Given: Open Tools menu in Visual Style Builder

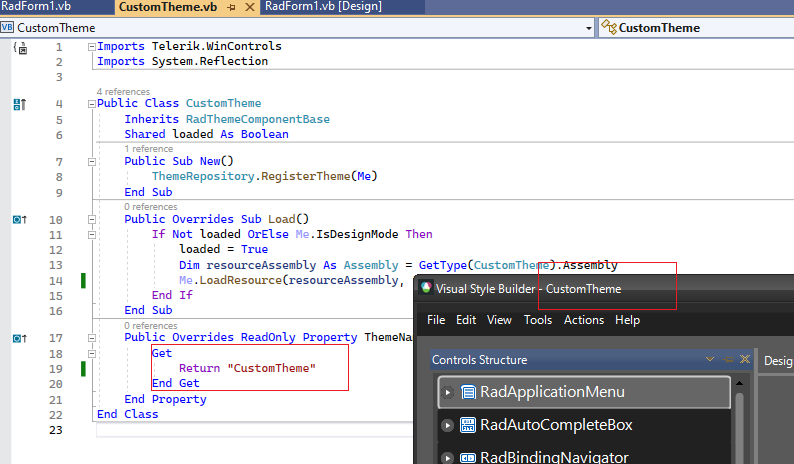Looking at the screenshot, I should (x=538, y=320).
